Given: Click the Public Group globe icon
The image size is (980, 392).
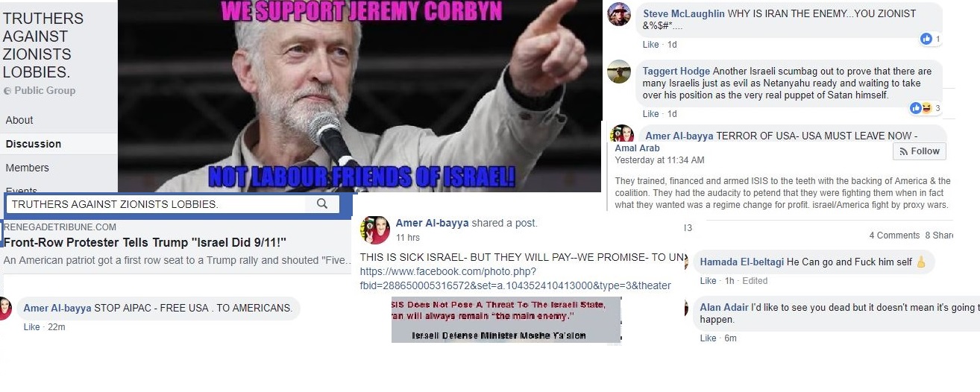Looking at the screenshot, I should click(x=7, y=91).
